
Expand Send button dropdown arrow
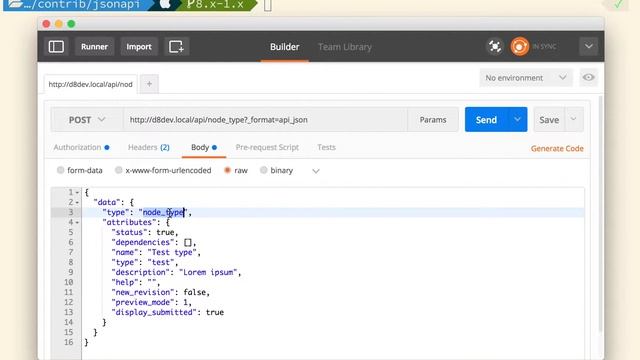[x=517, y=120]
